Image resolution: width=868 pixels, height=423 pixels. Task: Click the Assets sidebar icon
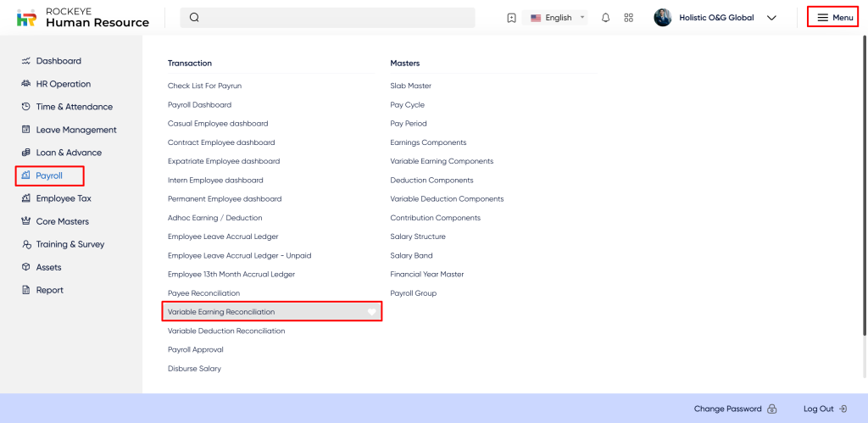[26, 267]
